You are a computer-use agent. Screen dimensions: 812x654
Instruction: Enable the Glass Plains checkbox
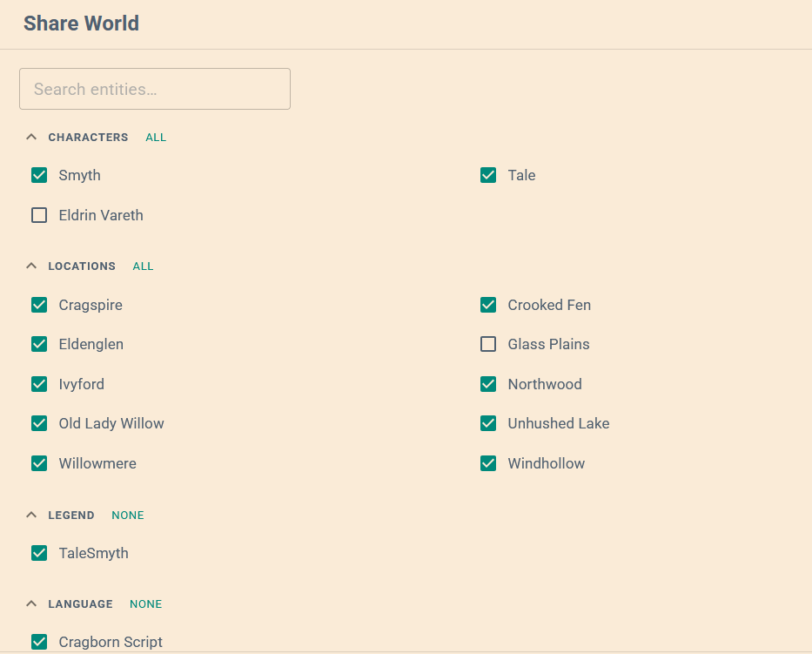tap(488, 344)
